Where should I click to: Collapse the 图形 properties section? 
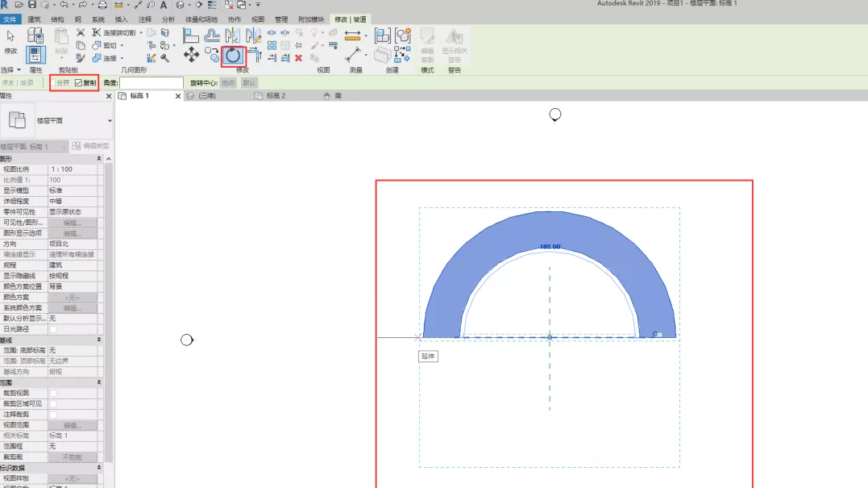99,158
